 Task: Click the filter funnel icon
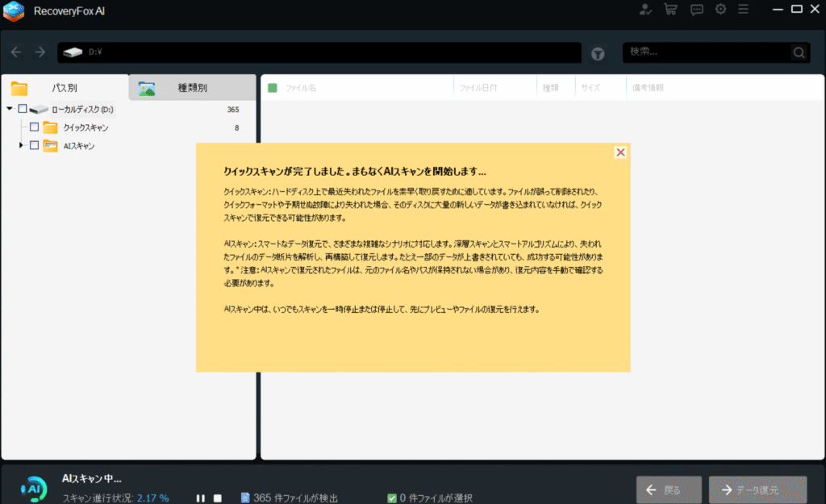point(598,53)
